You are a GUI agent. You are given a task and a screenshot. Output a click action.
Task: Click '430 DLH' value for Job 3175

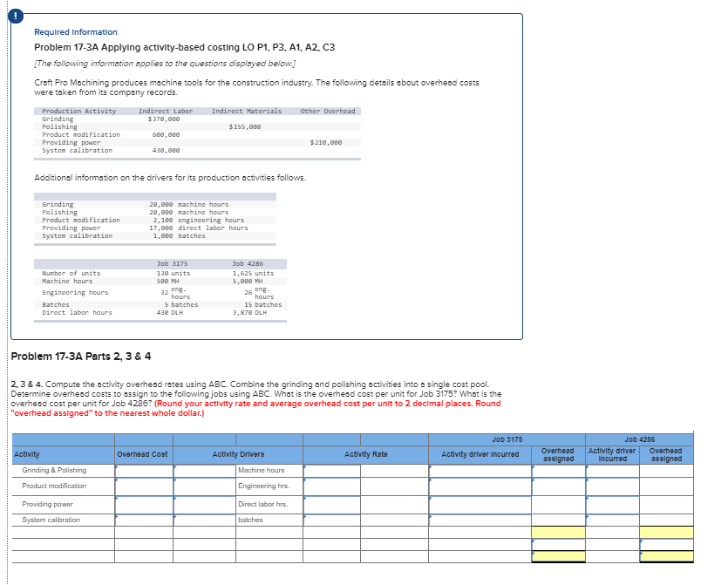point(169,312)
